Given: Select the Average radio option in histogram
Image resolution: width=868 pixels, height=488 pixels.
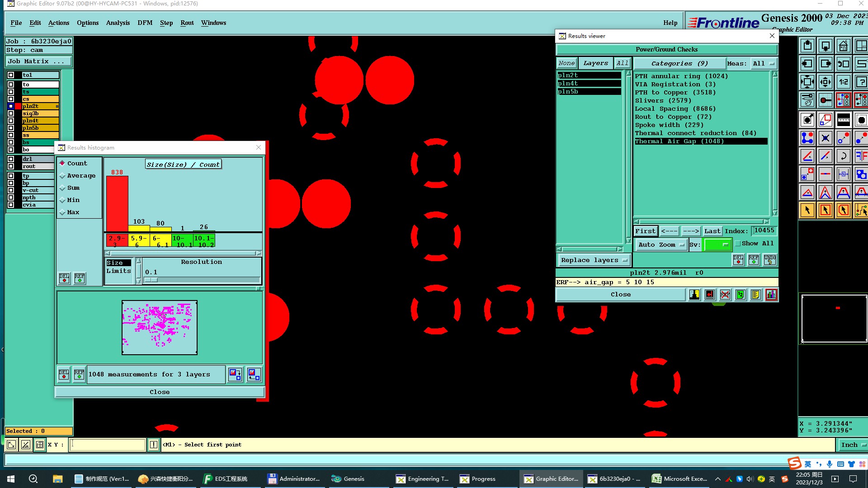Looking at the screenshot, I should (62, 176).
